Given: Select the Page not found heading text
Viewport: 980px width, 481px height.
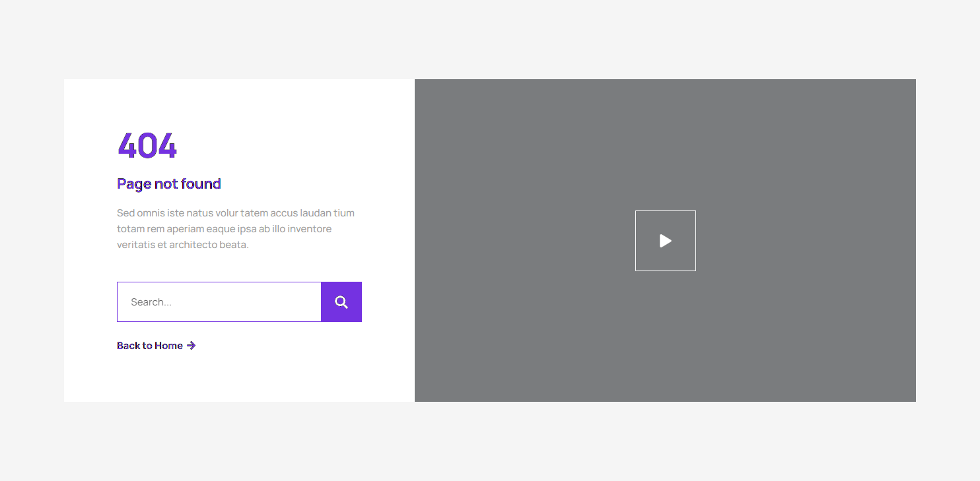Looking at the screenshot, I should (x=168, y=183).
